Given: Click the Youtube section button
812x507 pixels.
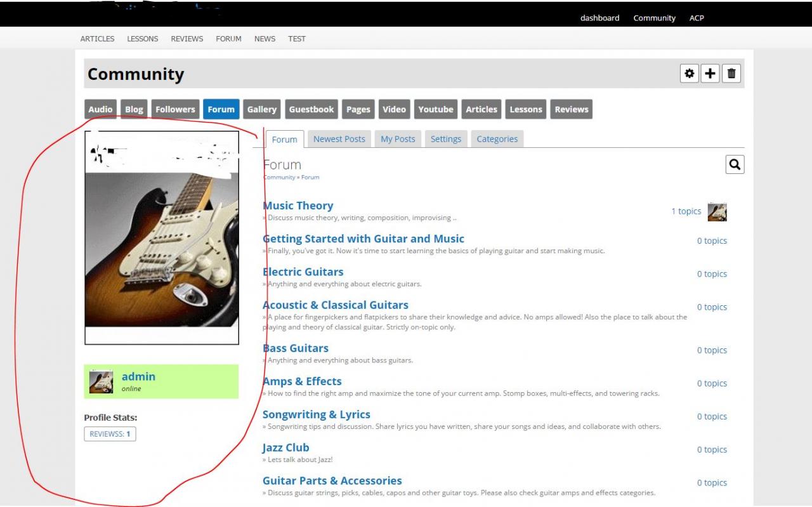Looking at the screenshot, I should (x=436, y=109).
